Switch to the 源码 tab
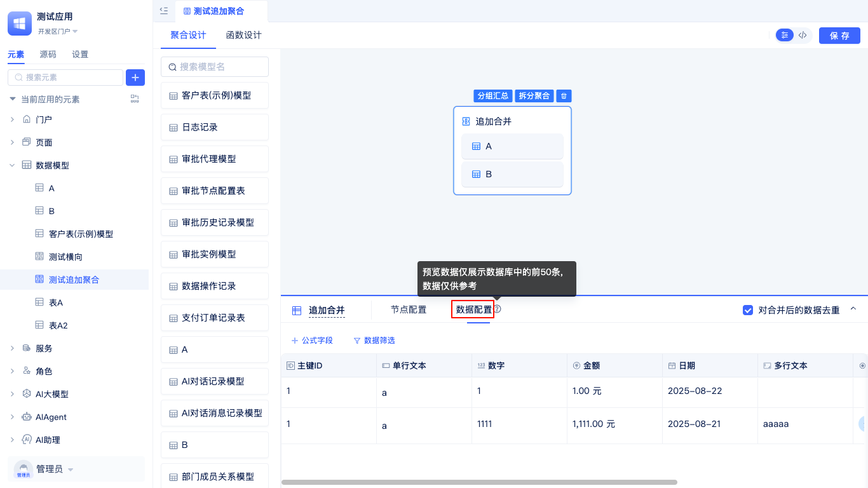This screenshot has height=488, width=868. 48,55
